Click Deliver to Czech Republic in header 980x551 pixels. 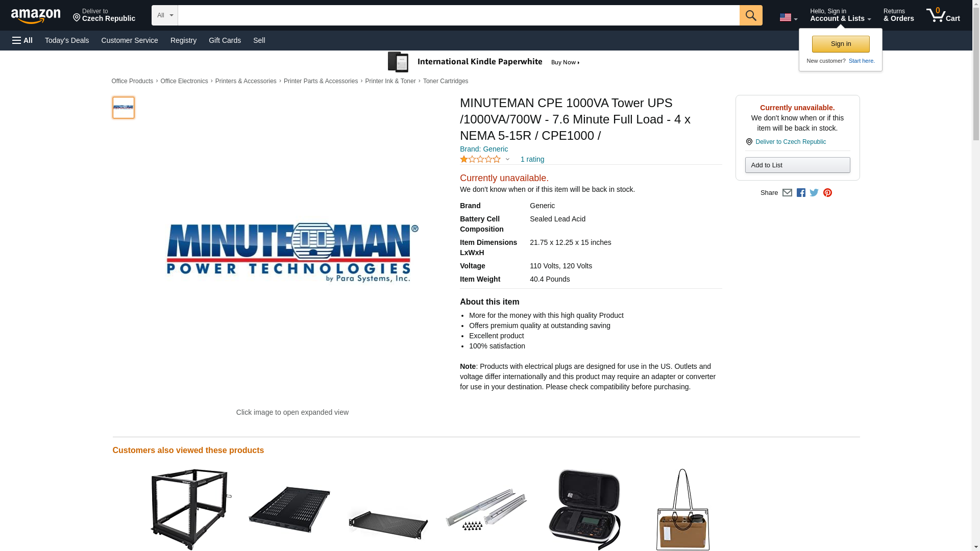104,15
